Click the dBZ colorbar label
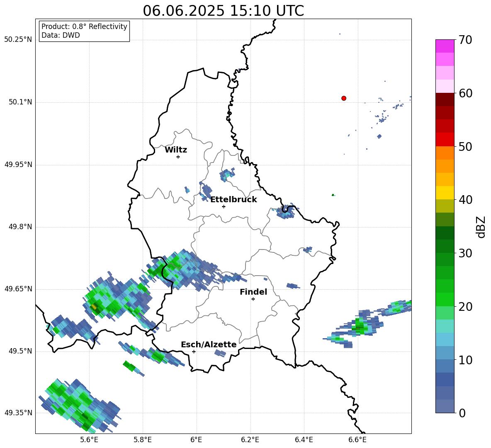This screenshot has width=491, height=448. [x=481, y=227]
